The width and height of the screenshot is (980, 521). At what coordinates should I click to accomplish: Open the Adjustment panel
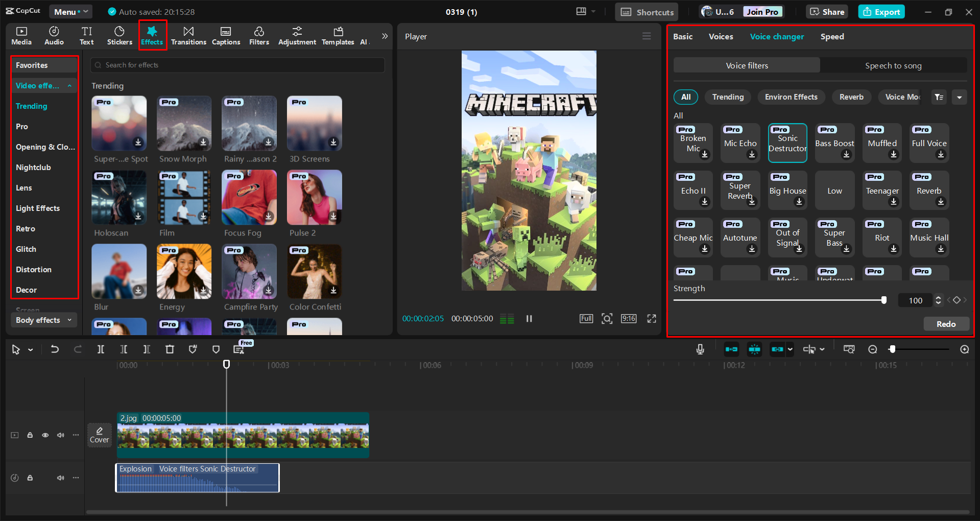297,35
